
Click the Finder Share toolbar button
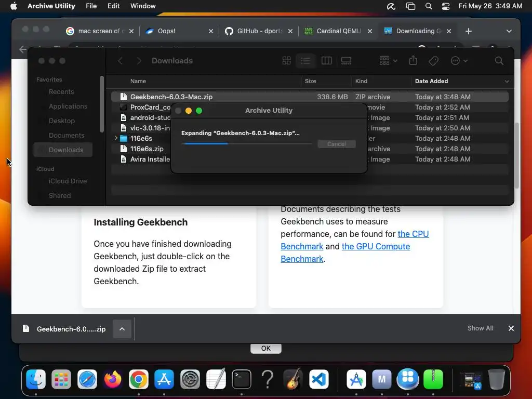click(413, 61)
